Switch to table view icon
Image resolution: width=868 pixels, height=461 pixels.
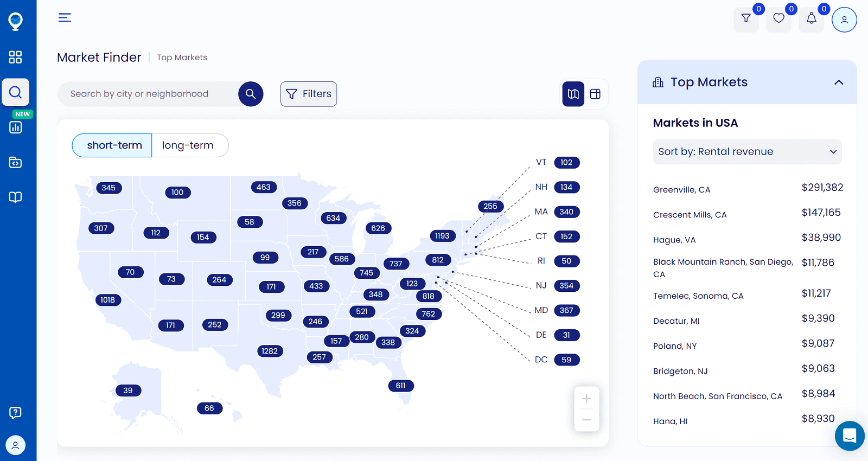[595, 94]
